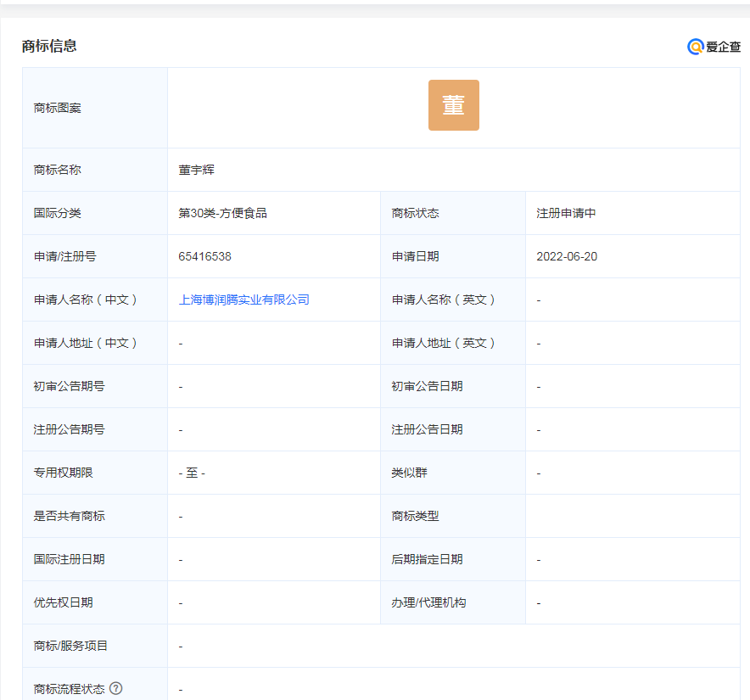Click the 初审公告日期 label
Viewport: 750px width, 700px height.
click(x=427, y=386)
